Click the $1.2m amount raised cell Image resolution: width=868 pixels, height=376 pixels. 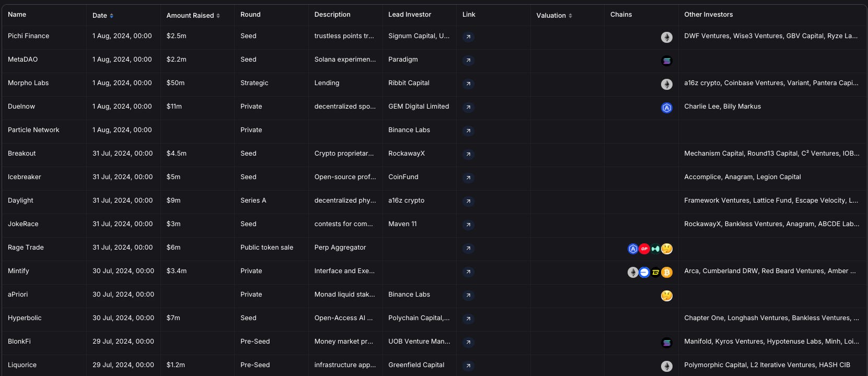coord(176,365)
